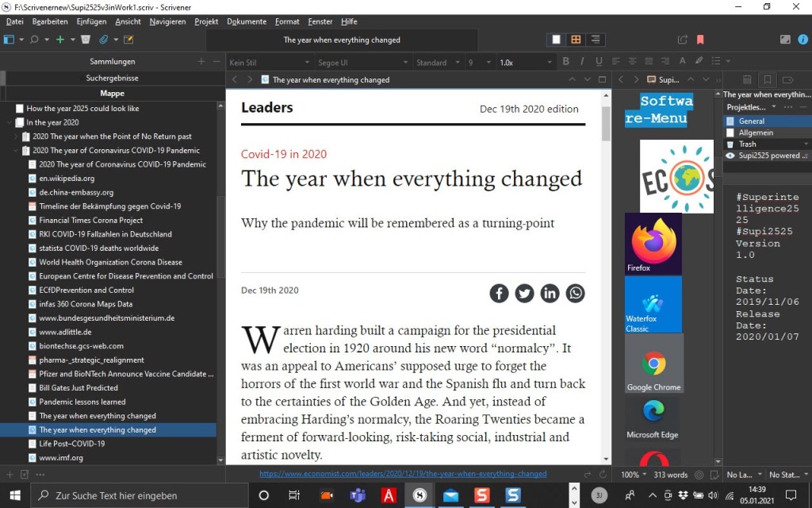Share article via Facebook icon
Screen dimensions: 812x508
point(499,293)
